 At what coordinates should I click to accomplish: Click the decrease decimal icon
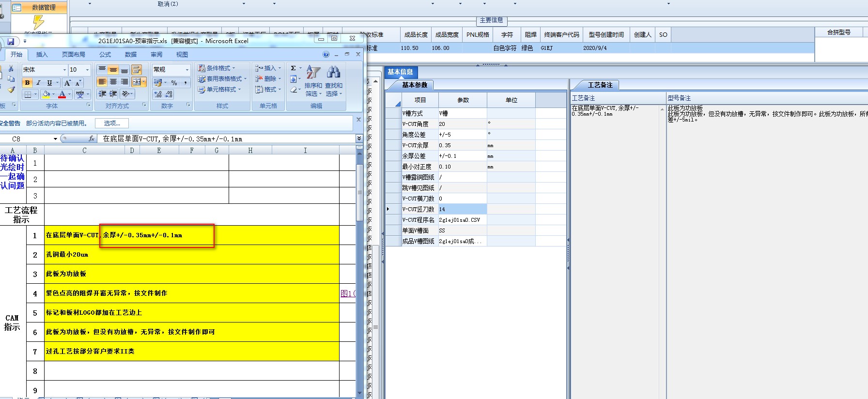click(169, 94)
